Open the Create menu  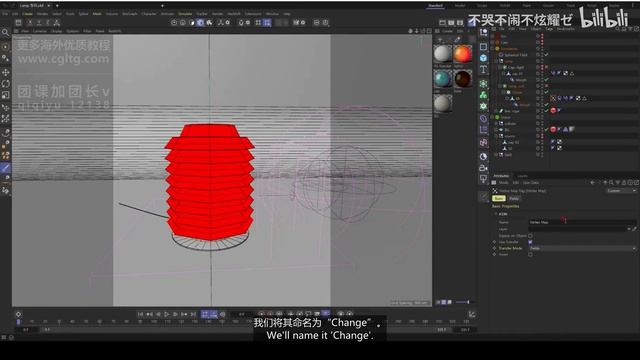tap(27, 13)
